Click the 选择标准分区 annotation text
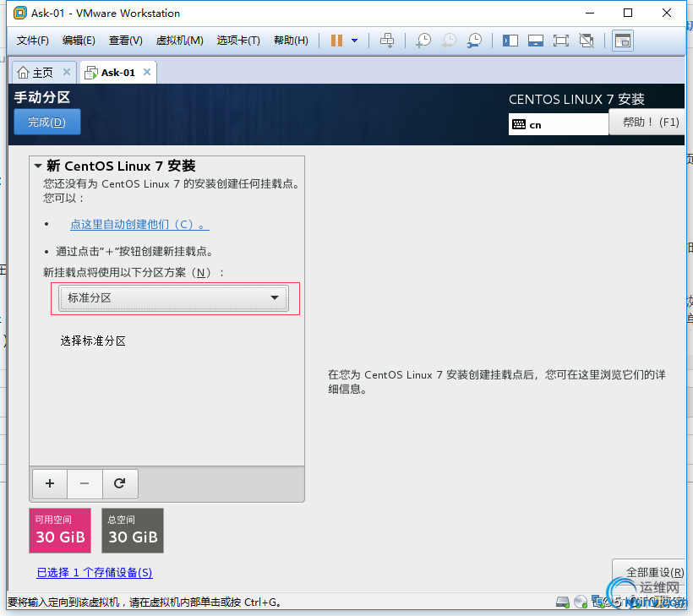 93,341
